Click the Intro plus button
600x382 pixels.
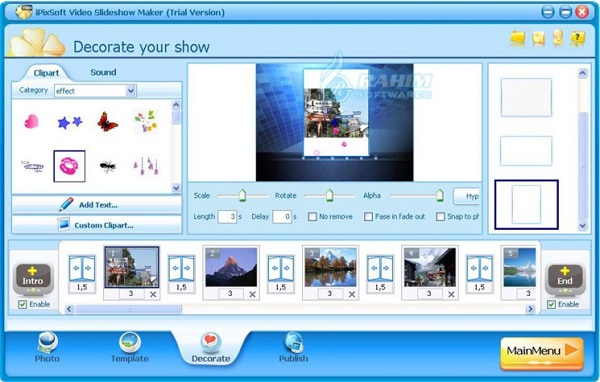click(x=33, y=279)
